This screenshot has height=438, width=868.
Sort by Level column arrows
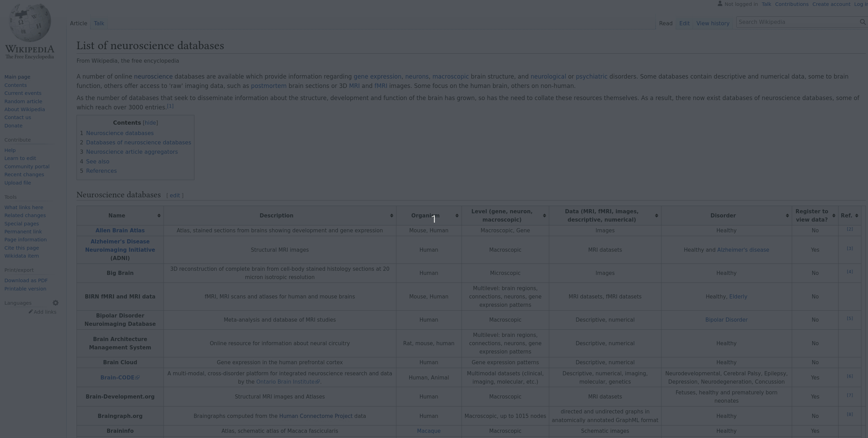point(544,216)
